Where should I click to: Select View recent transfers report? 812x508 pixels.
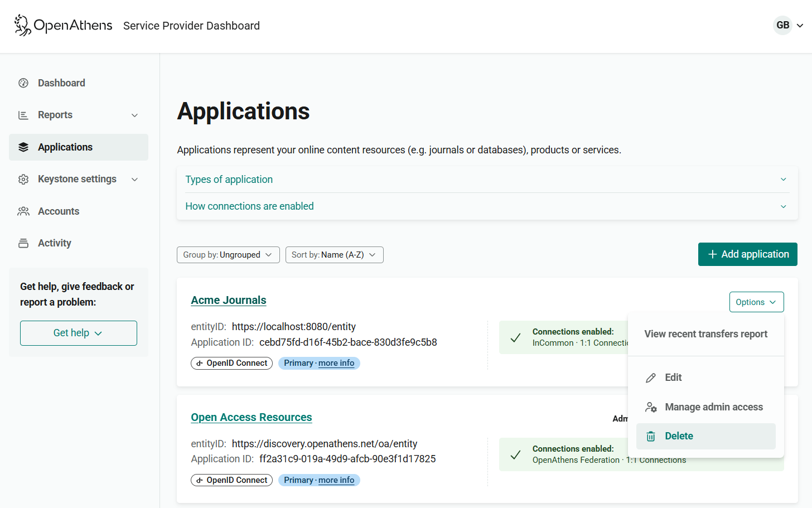click(705, 334)
